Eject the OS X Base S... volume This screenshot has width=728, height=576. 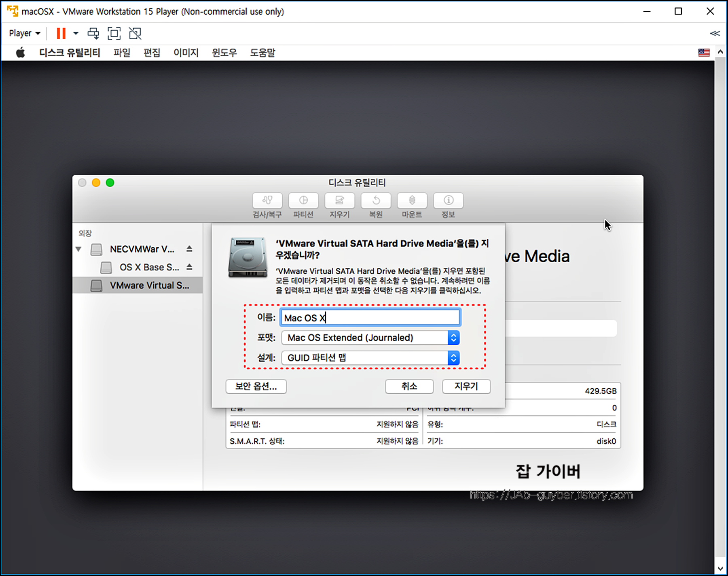(189, 267)
